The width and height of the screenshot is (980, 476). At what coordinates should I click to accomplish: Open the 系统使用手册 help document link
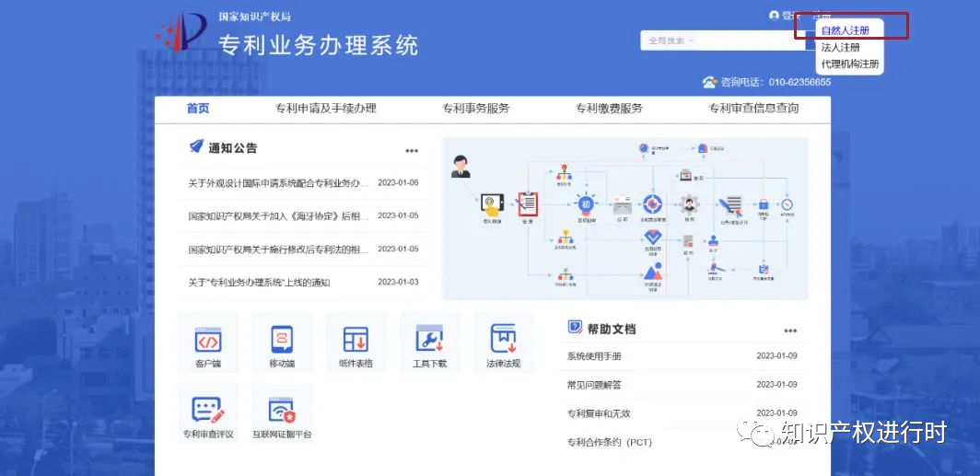(594, 356)
